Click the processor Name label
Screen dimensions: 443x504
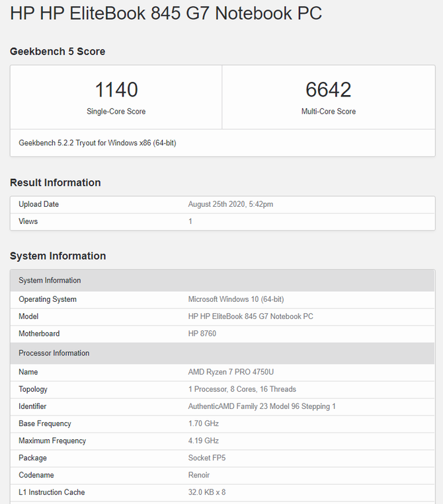pos(28,372)
